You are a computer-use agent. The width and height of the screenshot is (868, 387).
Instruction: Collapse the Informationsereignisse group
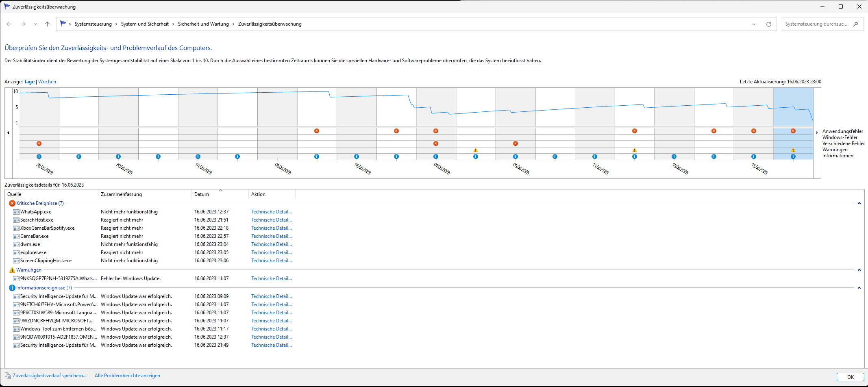click(859, 288)
